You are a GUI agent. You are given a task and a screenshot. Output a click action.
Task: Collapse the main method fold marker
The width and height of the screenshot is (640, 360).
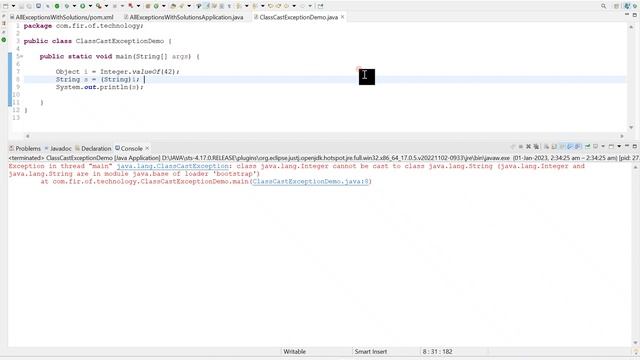click(x=22, y=56)
